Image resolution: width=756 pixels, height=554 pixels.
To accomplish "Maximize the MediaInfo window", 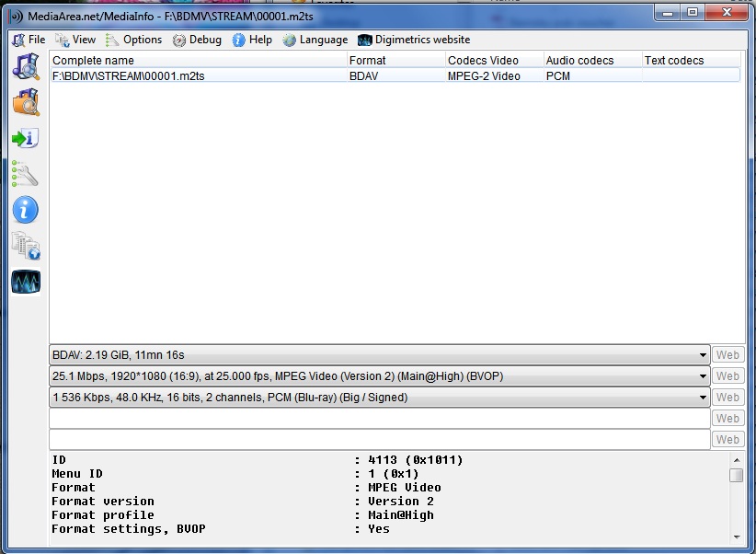I will [x=693, y=13].
